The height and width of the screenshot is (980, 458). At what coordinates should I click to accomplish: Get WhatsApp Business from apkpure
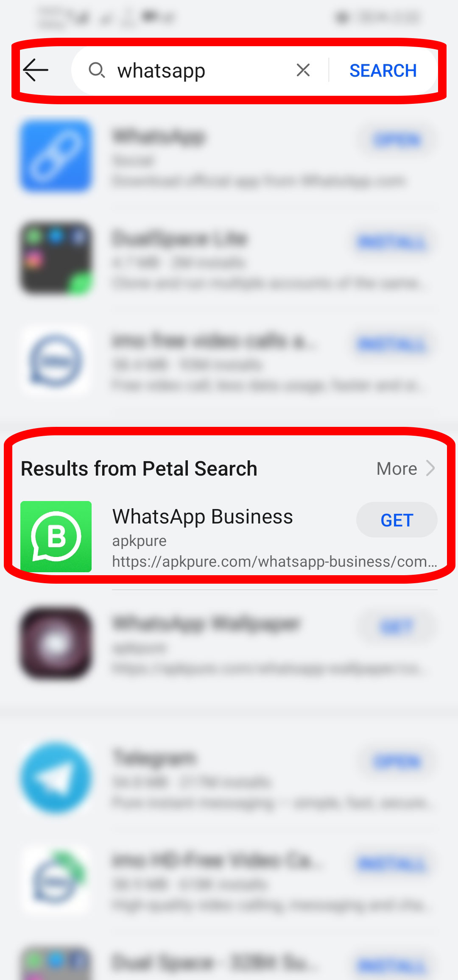point(397,520)
